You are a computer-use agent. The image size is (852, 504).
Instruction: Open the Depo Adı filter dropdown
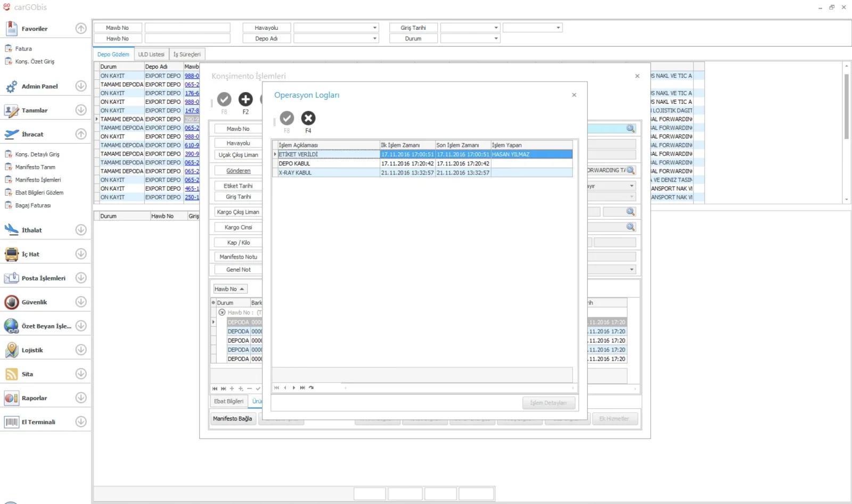375,38
